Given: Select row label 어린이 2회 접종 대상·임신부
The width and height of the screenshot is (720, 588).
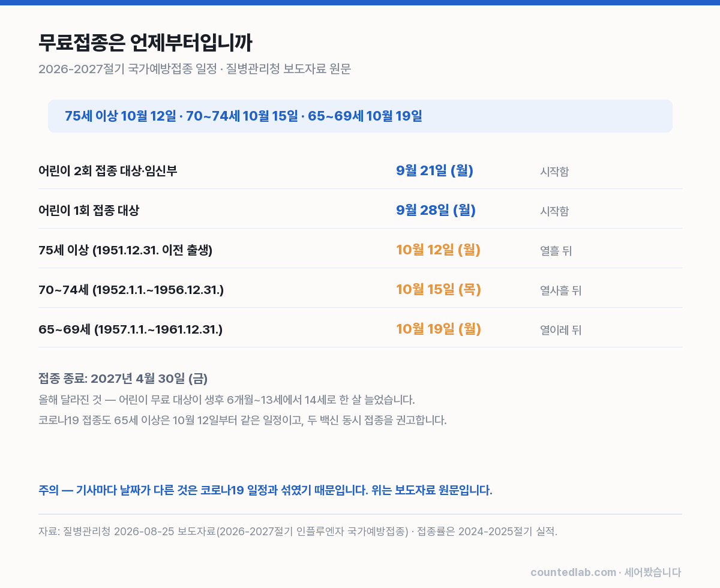Looking at the screenshot, I should pyautogui.click(x=108, y=171).
